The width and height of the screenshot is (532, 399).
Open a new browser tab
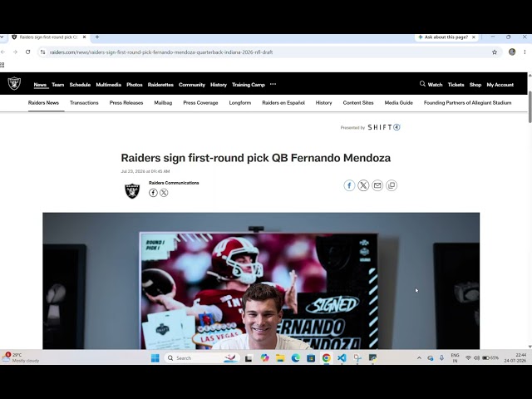coord(97,37)
